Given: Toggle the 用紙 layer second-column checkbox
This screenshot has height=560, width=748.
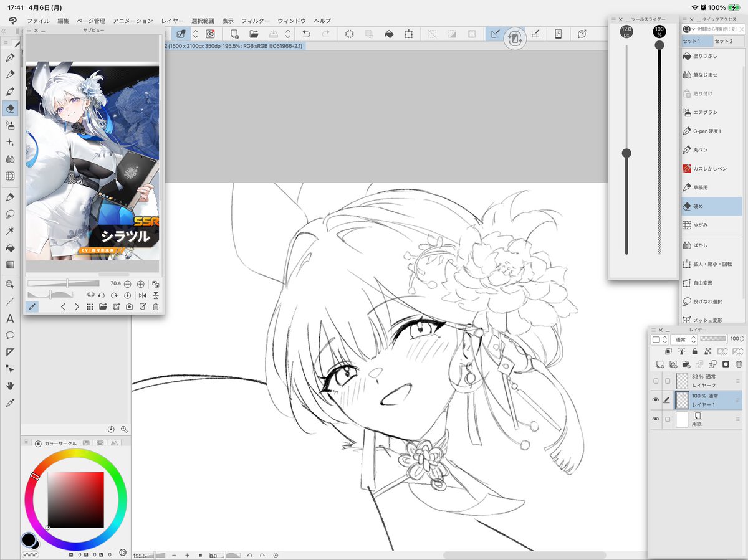Looking at the screenshot, I should pyautogui.click(x=668, y=419).
